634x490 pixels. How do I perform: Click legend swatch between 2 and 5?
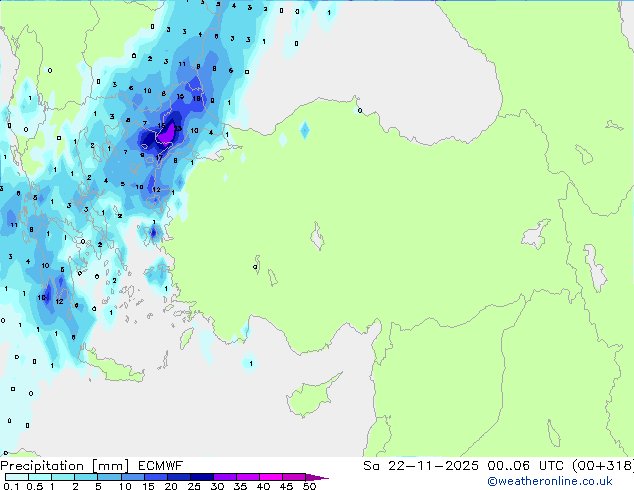tap(86, 477)
